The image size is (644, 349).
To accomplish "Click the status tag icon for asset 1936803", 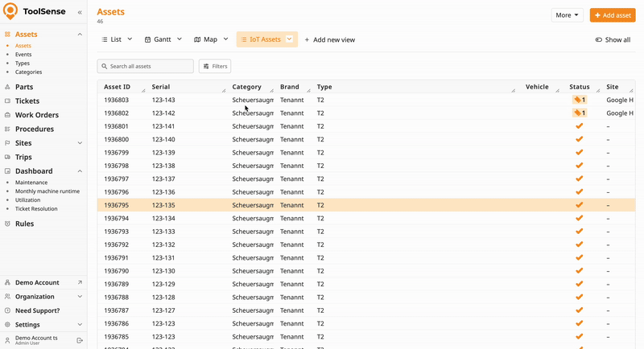I will point(580,100).
